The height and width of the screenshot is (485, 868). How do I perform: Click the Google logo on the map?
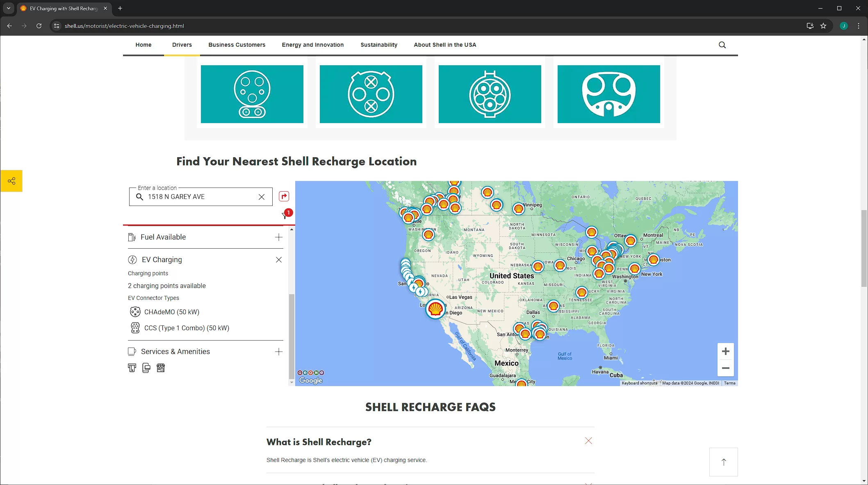(x=311, y=380)
